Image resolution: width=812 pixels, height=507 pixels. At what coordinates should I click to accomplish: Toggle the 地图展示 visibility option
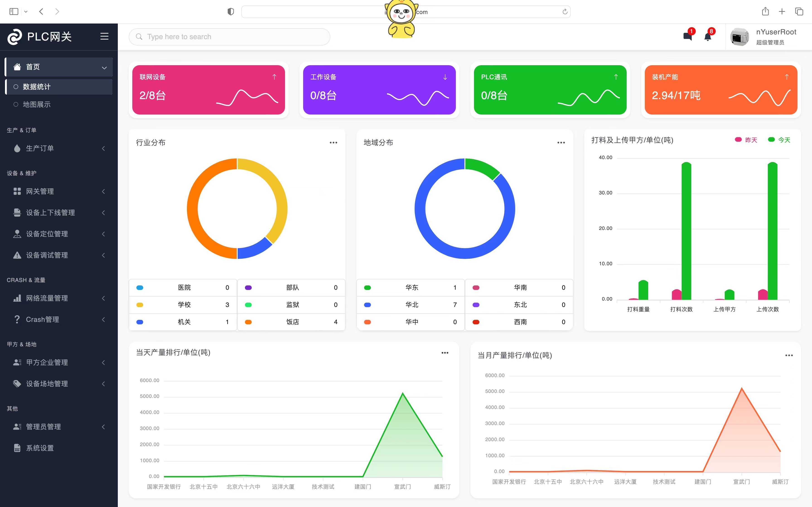coord(16,104)
